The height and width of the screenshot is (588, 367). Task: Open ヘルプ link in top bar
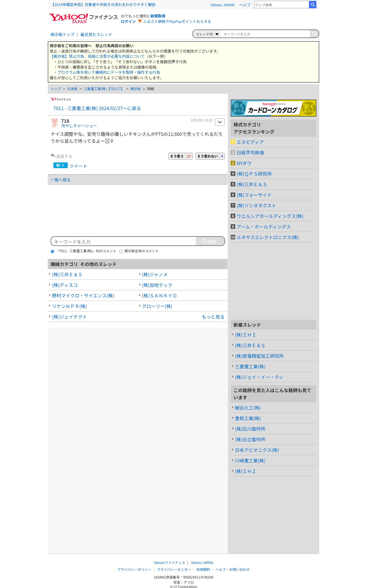click(x=245, y=5)
